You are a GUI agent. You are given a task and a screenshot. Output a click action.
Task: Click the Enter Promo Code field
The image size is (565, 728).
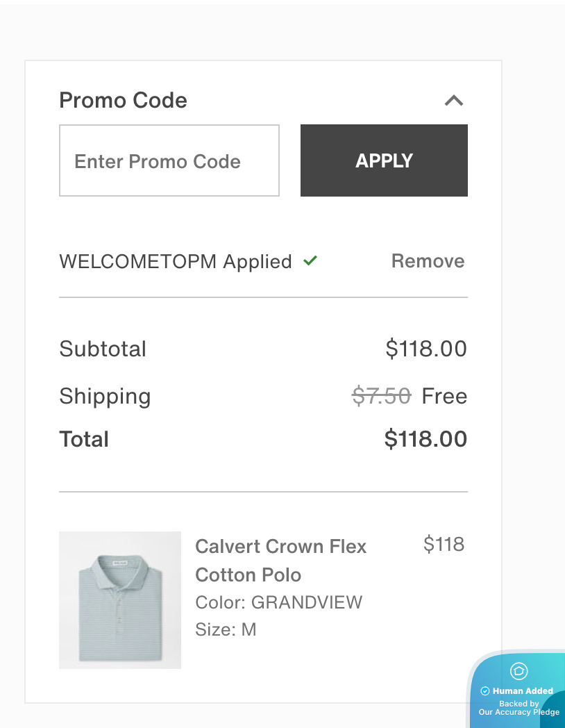(x=169, y=161)
